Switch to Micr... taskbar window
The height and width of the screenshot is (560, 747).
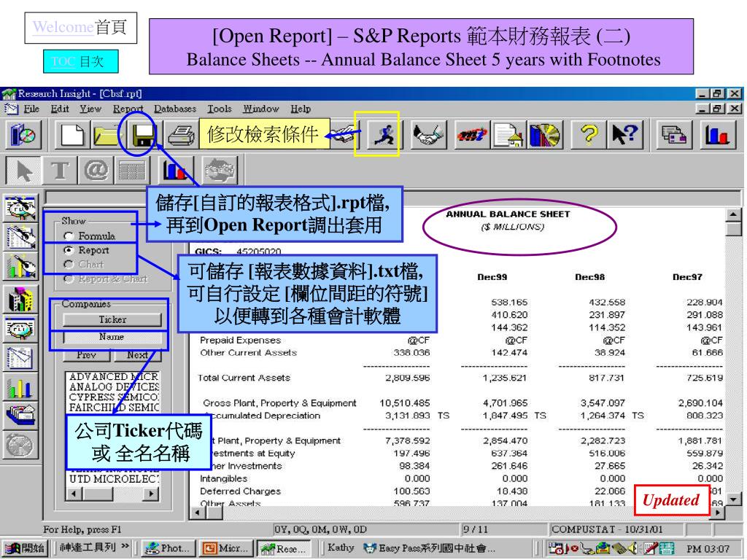click(226, 548)
